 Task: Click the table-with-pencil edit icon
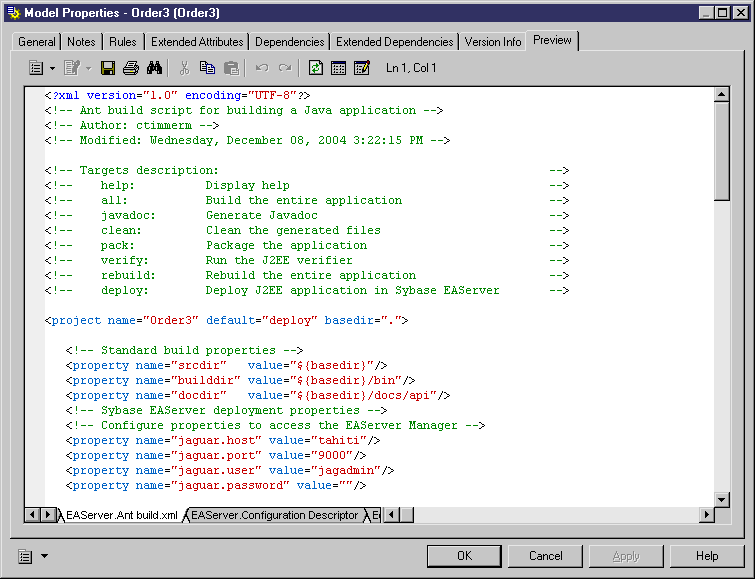click(x=361, y=68)
